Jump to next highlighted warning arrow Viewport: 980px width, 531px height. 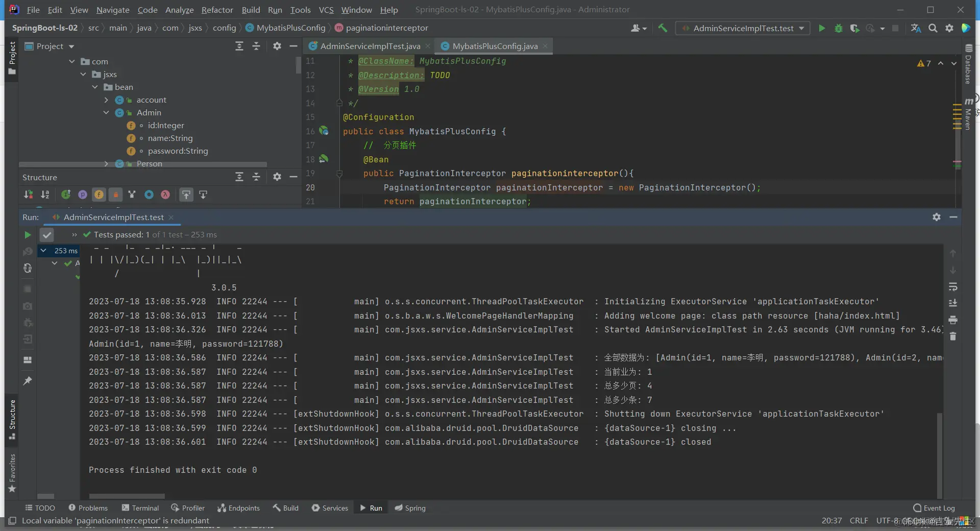(954, 63)
